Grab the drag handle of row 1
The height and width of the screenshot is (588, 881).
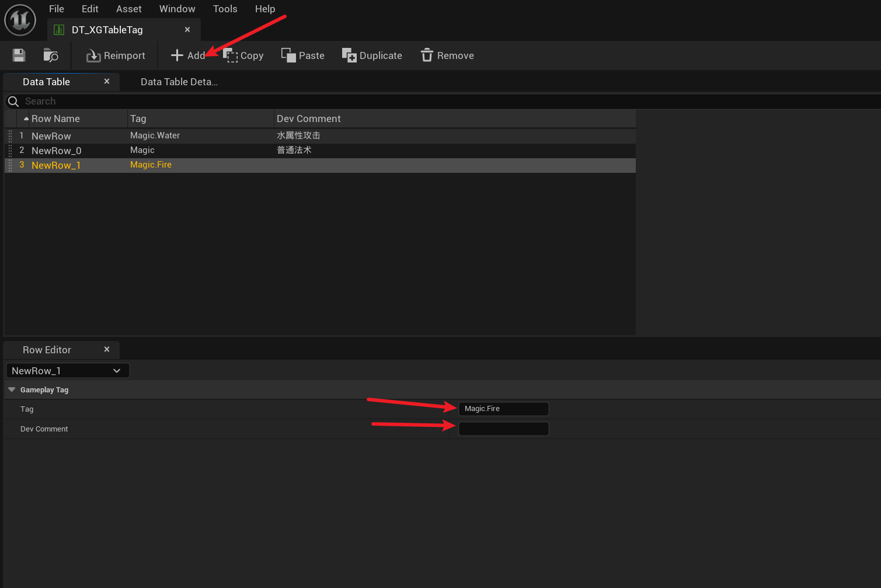point(10,136)
